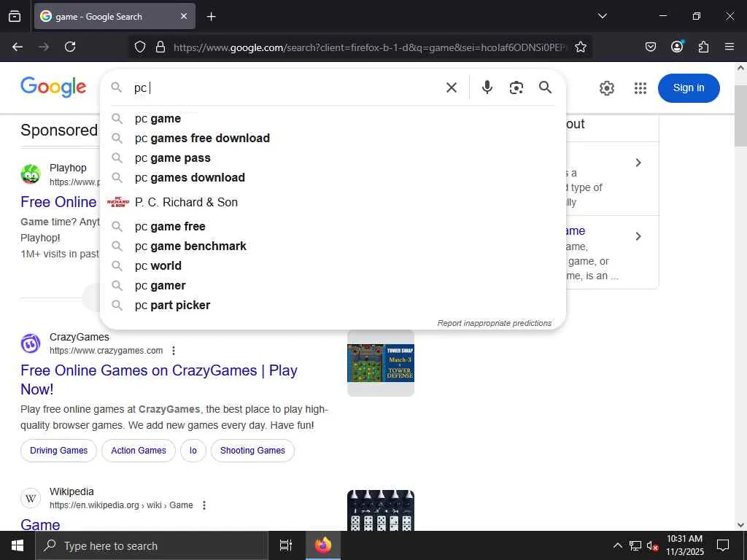Image resolution: width=747 pixels, height=560 pixels.
Task: Open Playhop Free Online sponsored link
Action: click(x=58, y=202)
